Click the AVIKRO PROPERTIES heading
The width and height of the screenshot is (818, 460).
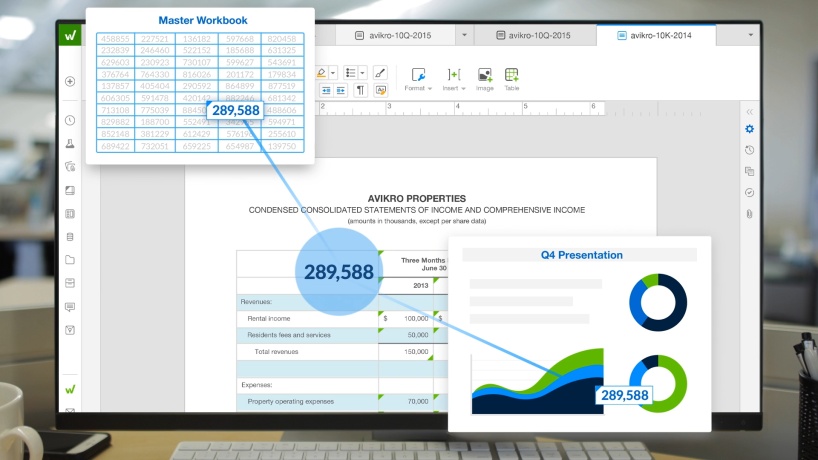point(417,198)
